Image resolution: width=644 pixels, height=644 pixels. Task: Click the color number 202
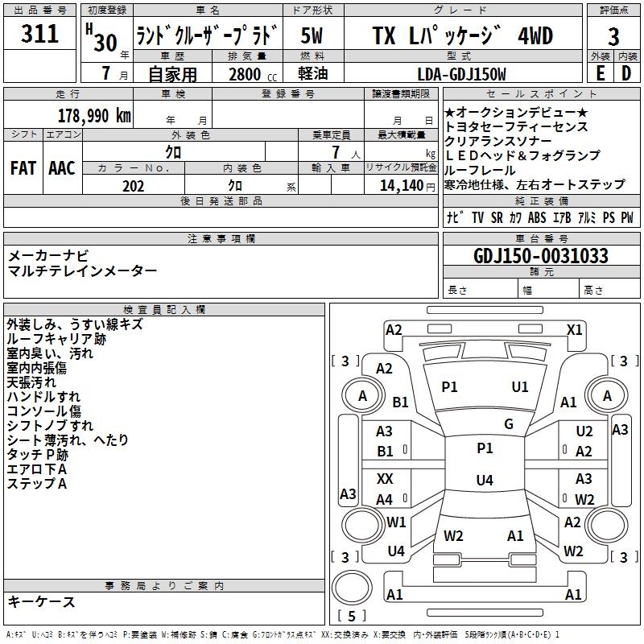(x=133, y=186)
